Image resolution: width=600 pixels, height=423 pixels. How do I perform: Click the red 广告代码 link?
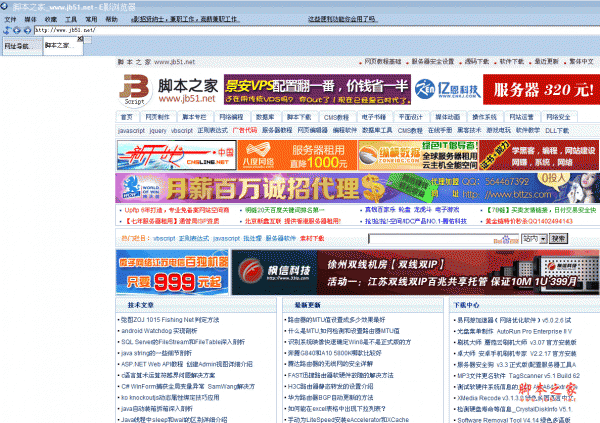tap(245, 131)
